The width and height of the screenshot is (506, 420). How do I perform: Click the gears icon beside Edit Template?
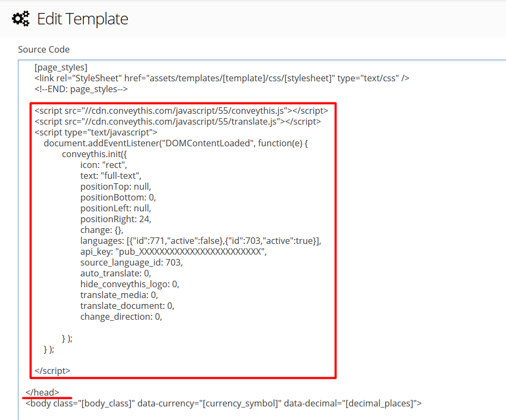[21, 19]
